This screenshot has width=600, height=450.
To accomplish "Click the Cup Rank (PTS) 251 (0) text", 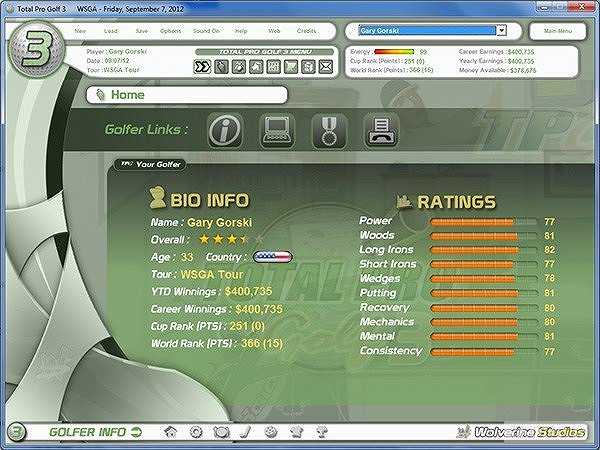I will pos(208,326).
